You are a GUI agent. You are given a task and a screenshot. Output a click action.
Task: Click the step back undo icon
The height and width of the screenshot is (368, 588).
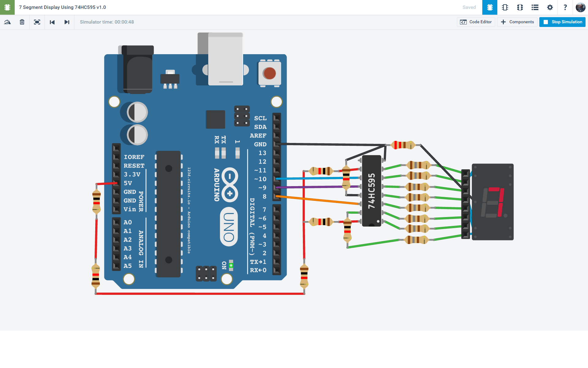[x=52, y=22]
